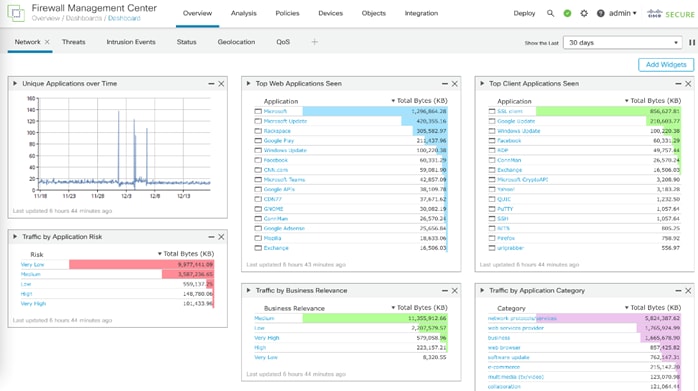Image resolution: width=698 pixels, height=391 pixels.
Task: Open the Dashboard breadcrumb link
Action: [x=124, y=18]
